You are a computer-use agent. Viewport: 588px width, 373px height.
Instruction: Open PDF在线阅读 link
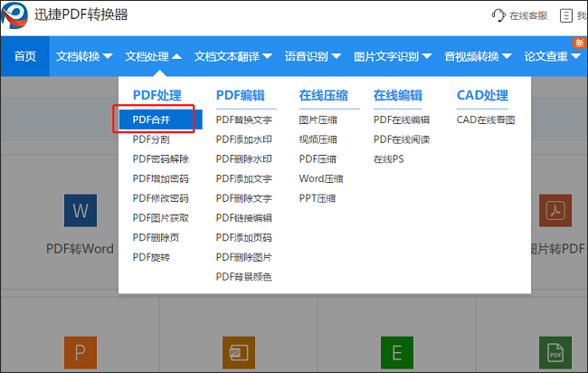pyautogui.click(x=402, y=139)
